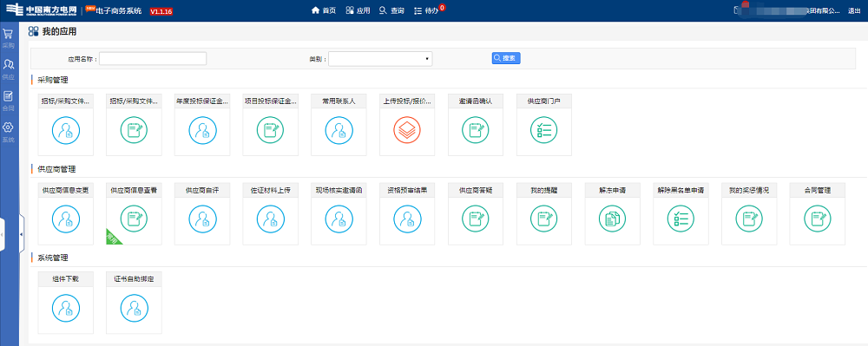This screenshot has width=868, height=346.
Task: Open 招标/采购文件 card with blue person icon
Action: point(66,130)
